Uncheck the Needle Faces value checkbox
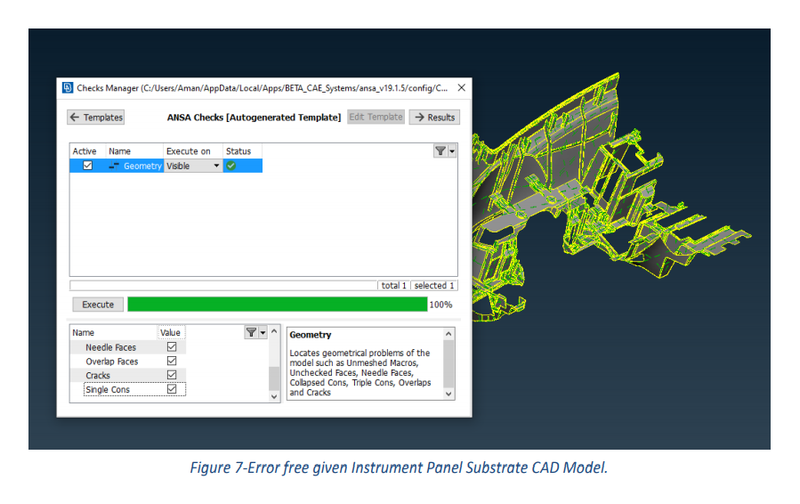Viewport: 800px width, 504px height. pyautogui.click(x=171, y=347)
